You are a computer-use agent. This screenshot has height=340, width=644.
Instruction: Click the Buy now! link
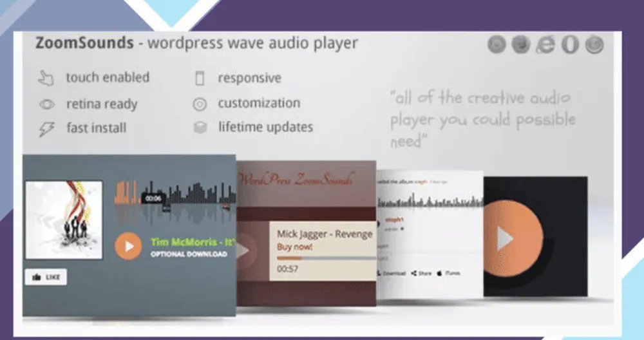[295, 247]
